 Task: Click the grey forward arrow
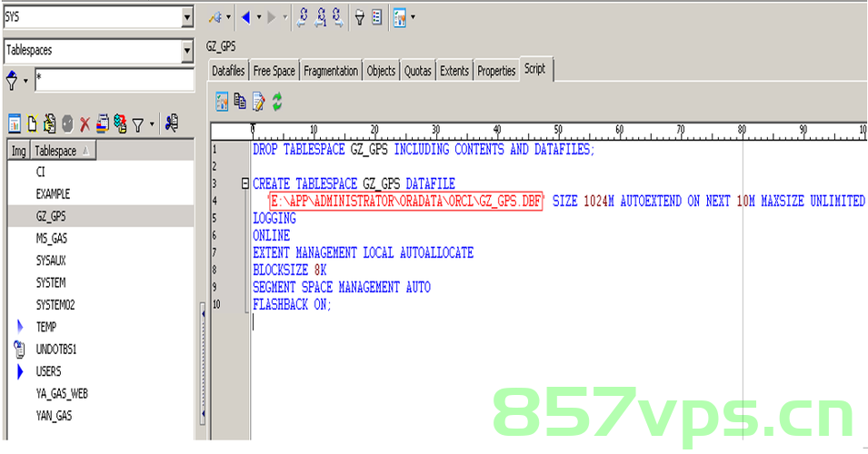pyautogui.click(x=272, y=17)
